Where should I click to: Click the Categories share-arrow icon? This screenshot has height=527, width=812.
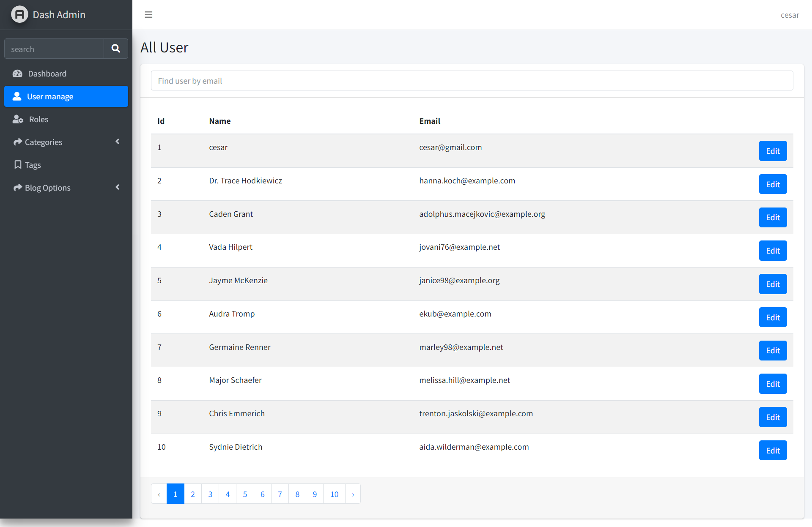tap(18, 142)
